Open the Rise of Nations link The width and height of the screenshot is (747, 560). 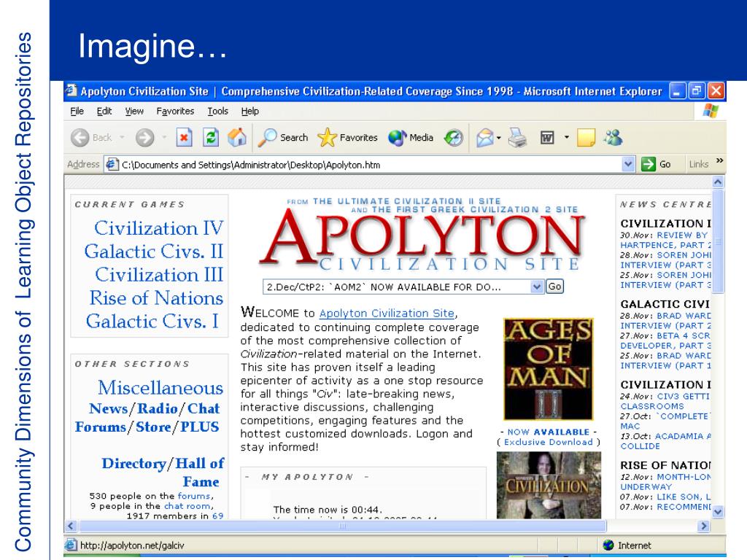pos(156,298)
